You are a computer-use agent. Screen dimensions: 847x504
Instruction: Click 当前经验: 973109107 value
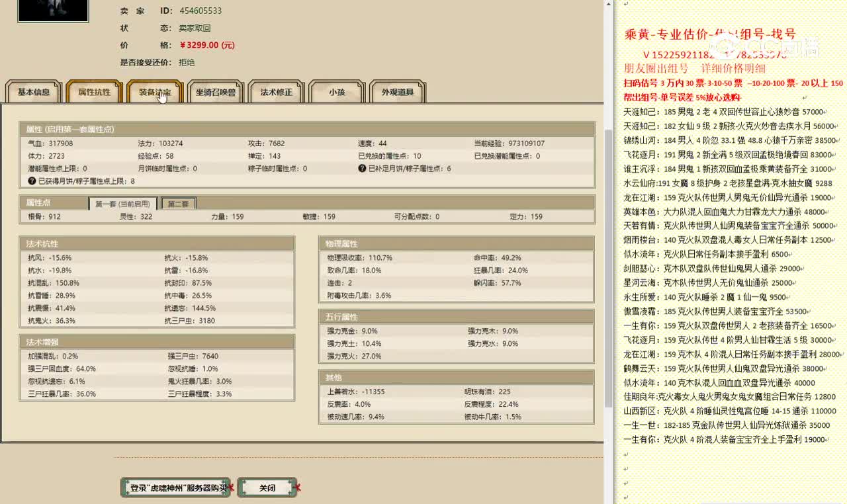(x=510, y=143)
